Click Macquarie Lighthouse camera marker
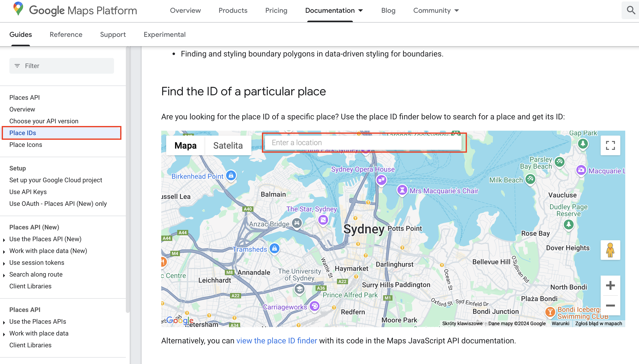The image size is (639, 364). click(581, 170)
